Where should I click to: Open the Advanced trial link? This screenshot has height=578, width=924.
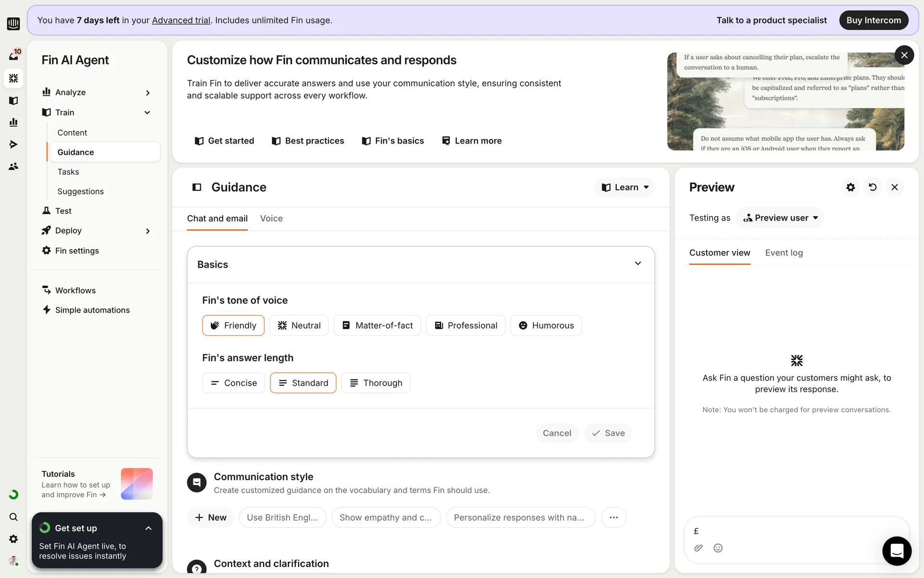[181, 20]
